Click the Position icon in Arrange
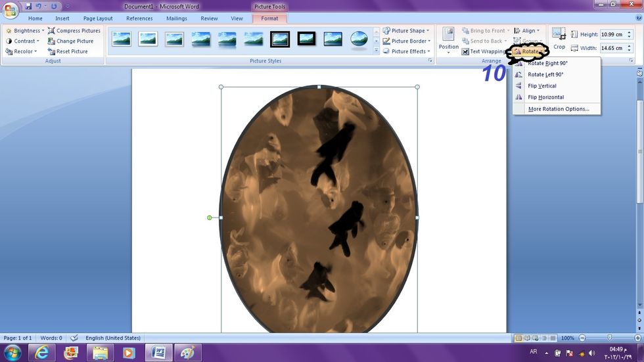The width and height of the screenshot is (644, 362). coord(448,35)
